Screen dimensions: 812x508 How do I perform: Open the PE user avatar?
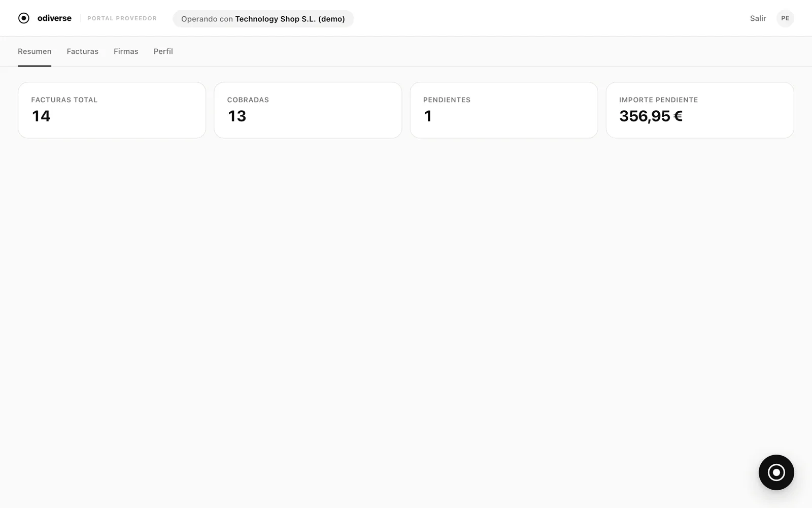pyautogui.click(x=785, y=18)
